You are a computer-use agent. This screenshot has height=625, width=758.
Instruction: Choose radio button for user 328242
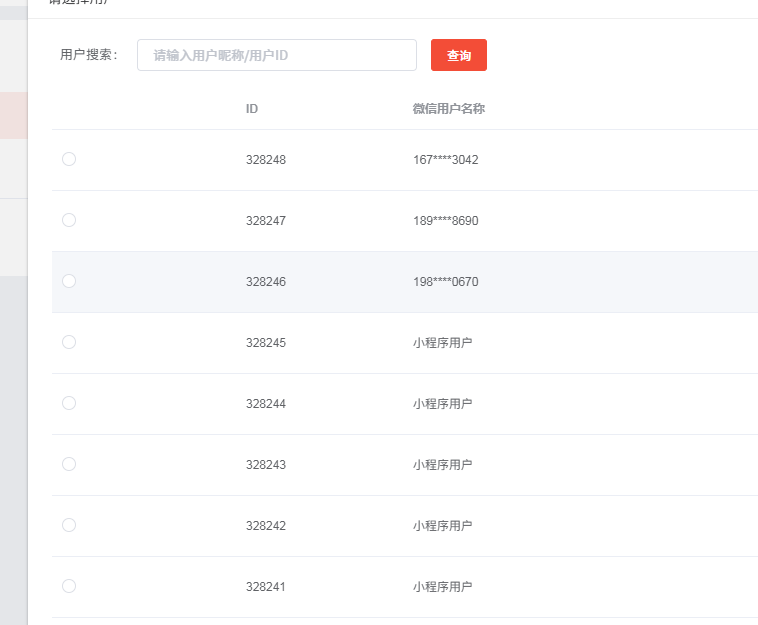(x=69, y=525)
